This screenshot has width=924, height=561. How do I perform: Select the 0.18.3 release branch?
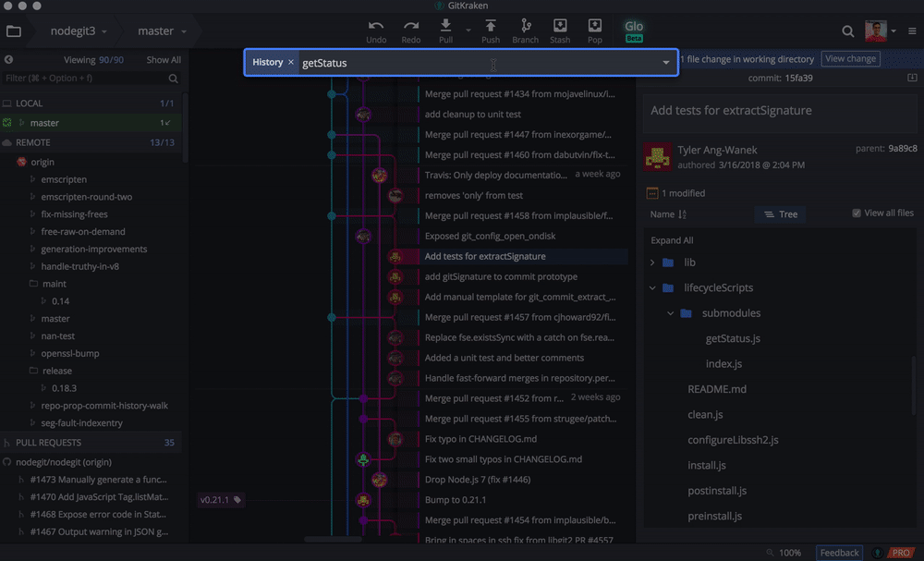tap(64, 388)
